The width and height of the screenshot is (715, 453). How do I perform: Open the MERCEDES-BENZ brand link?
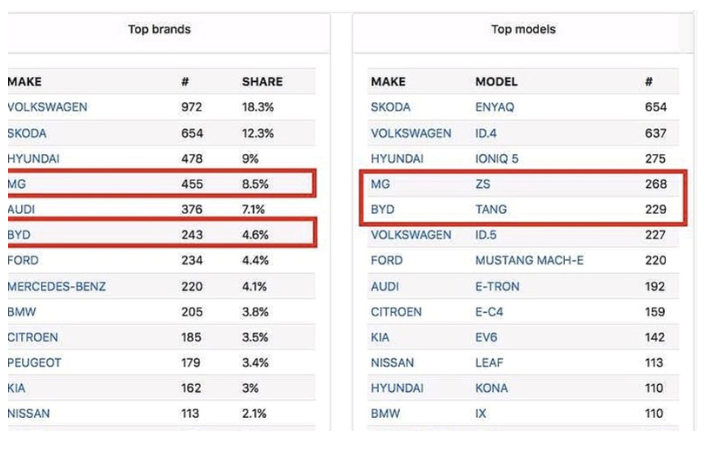pyautogui.click(x=56, y=286)
